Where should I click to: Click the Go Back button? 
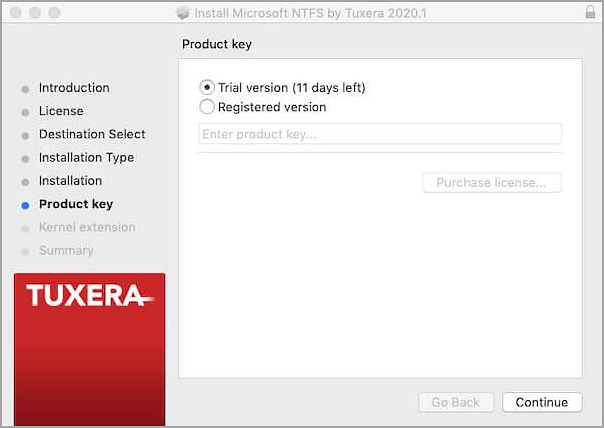tap(456, 402)
